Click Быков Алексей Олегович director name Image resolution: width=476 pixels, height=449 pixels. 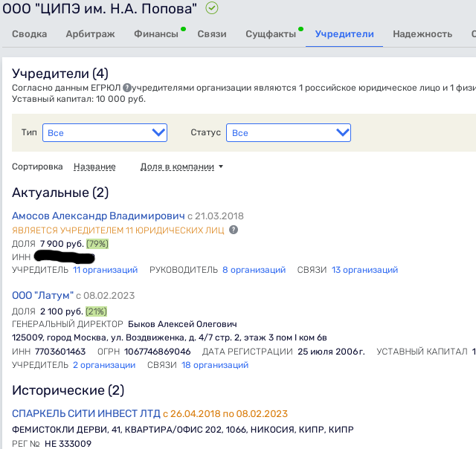182,324
